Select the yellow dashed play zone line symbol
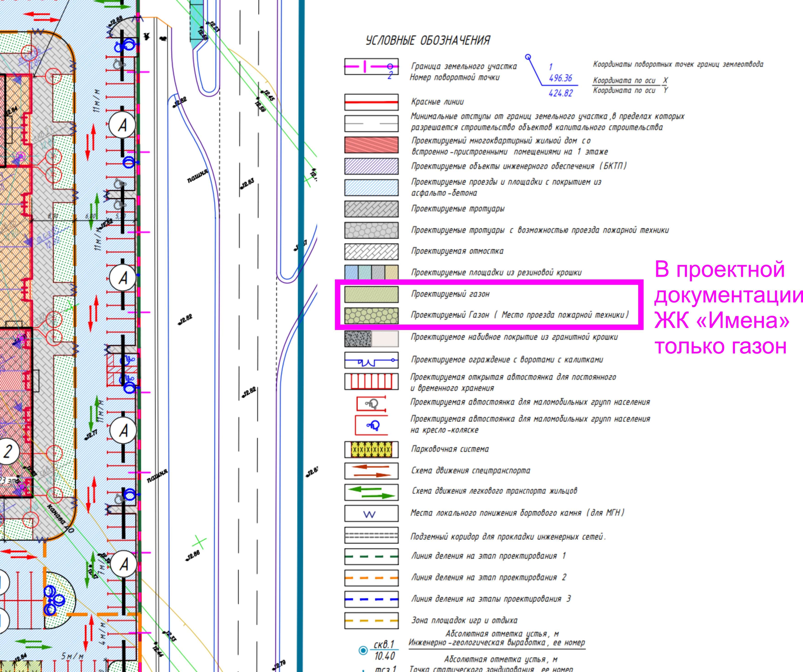 pyautogui.click(x=371, y=621)
